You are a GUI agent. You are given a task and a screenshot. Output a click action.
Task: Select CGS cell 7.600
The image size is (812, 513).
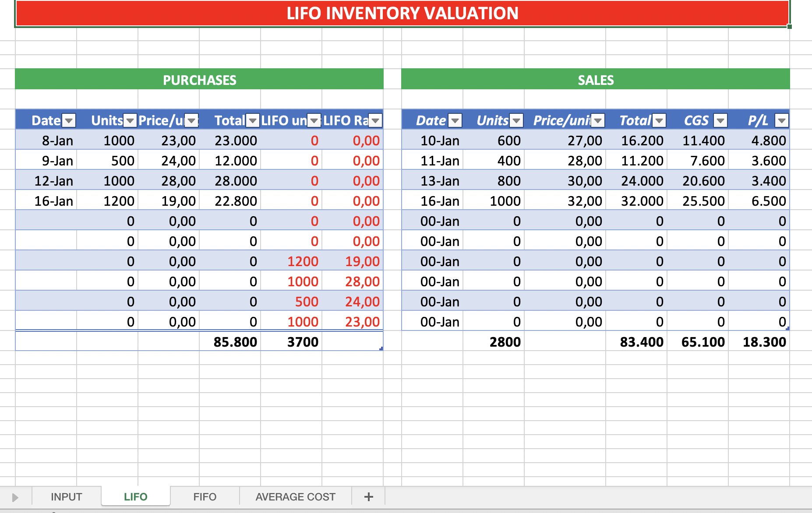coord(698,161)
